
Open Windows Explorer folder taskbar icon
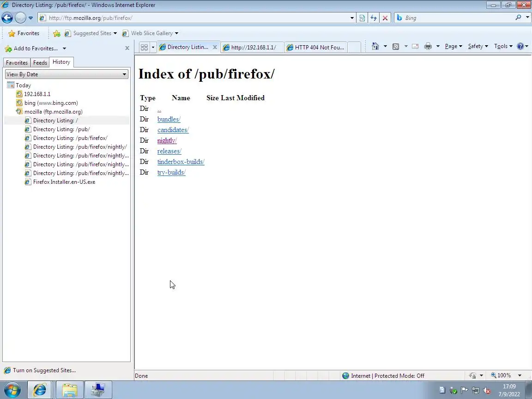[x=70, y=390]
